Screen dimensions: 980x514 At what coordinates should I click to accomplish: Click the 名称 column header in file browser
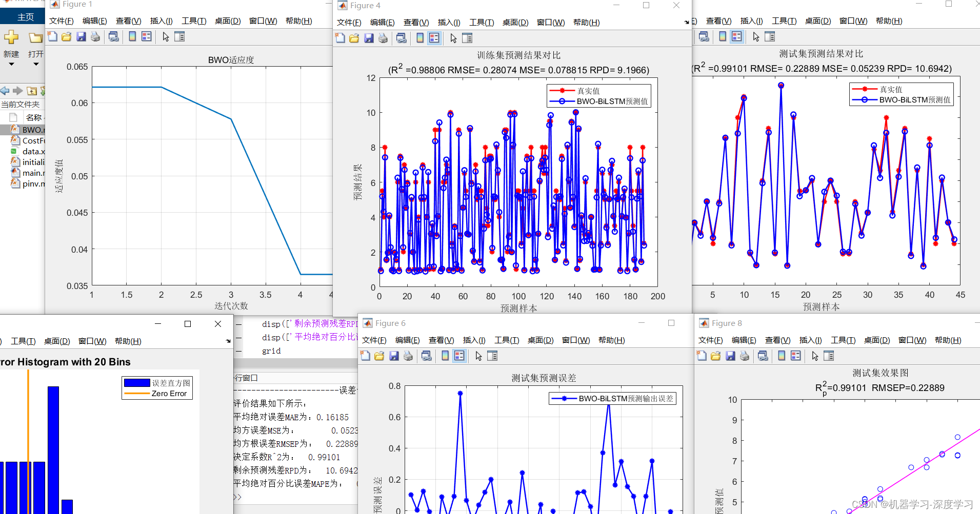[34, 117]
